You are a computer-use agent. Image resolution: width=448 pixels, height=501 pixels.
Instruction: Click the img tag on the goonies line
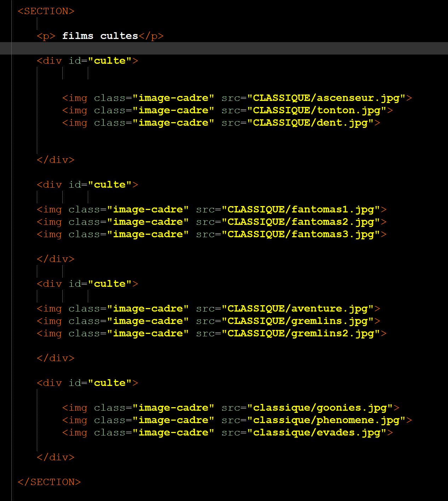(x=75, y=408)
